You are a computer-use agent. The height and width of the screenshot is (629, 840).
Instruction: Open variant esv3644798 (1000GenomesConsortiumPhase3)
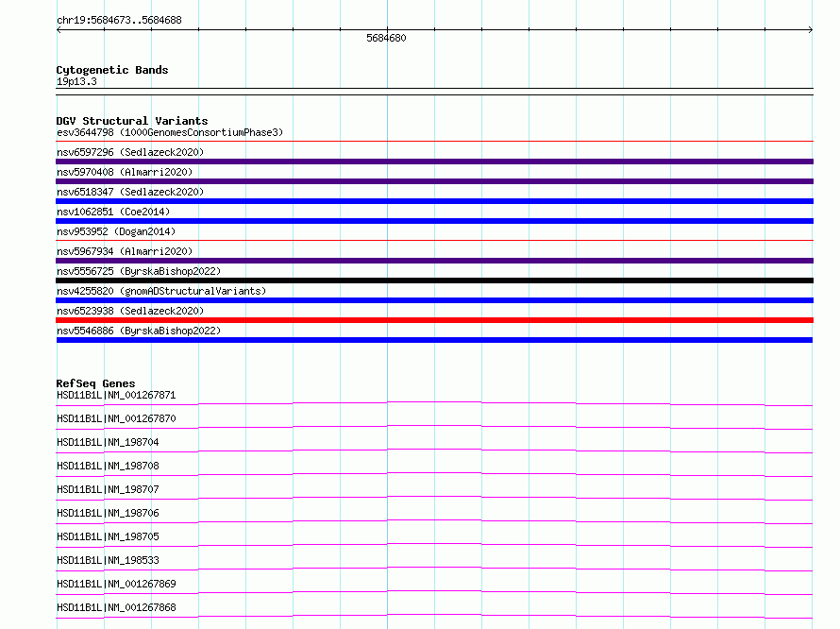(x=170, y=132)
